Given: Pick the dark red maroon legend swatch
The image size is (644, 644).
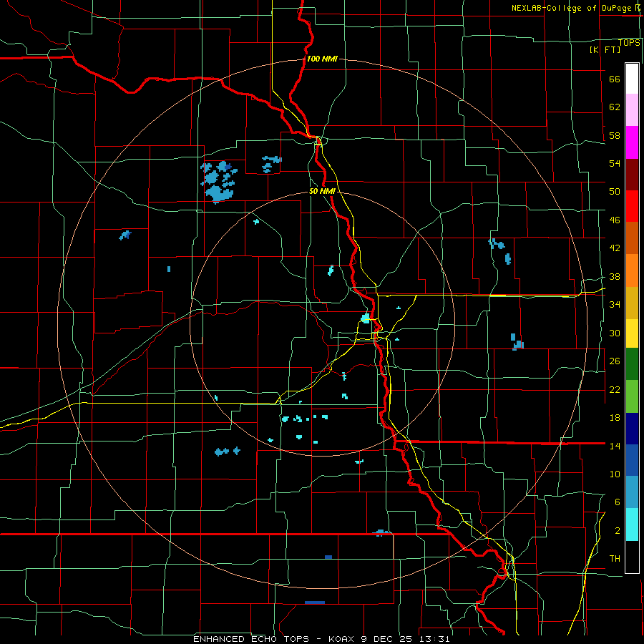Looking at the screenshot, I should click(x=632, y=175).
